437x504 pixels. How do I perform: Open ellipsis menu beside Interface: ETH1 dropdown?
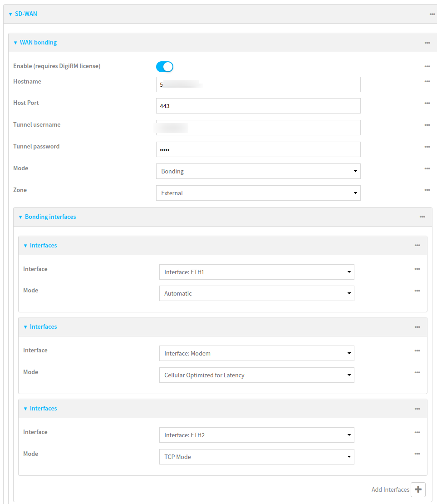[x=417, y=269]
